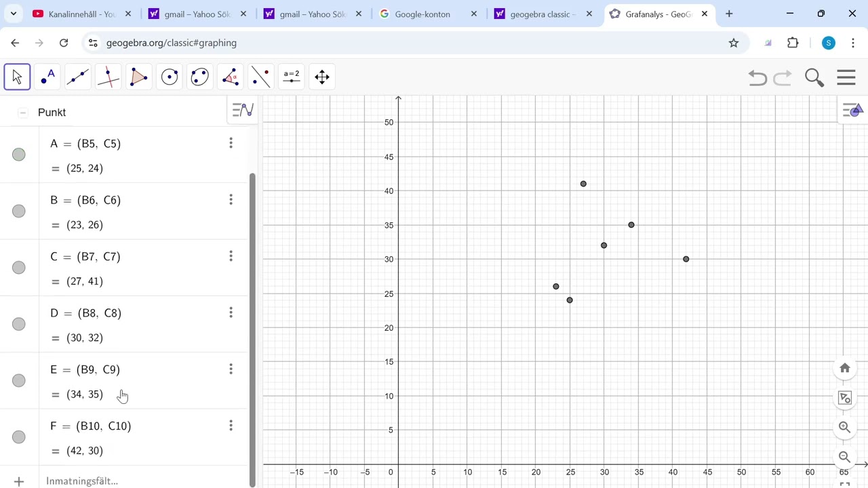Open the GeoGebra hamburger main menu

click(x=846, y=77)
